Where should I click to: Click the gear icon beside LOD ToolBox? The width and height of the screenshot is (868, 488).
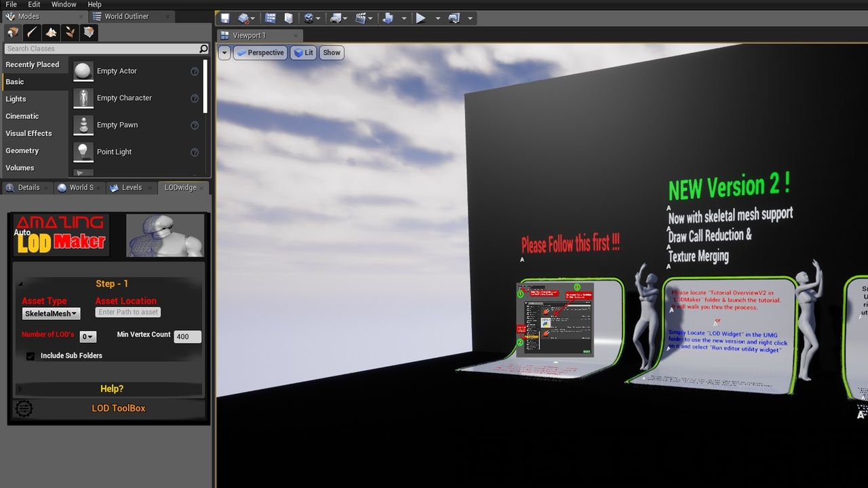24,408
